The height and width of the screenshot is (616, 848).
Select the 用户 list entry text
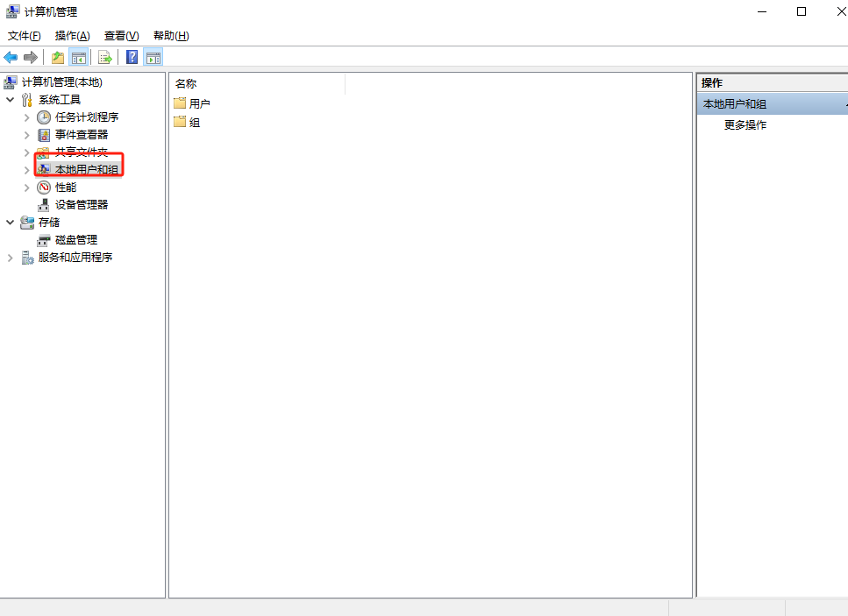pyautogui.click(x=200, y=103)
